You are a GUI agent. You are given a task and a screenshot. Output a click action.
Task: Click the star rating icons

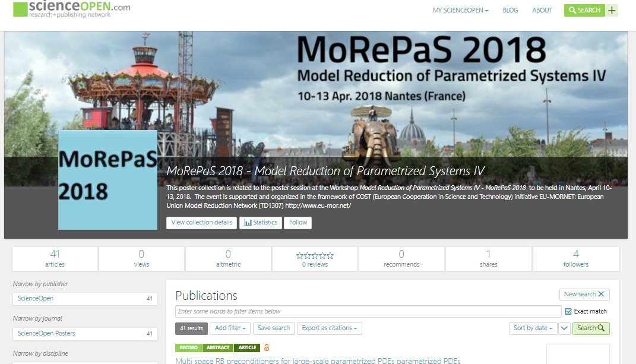315,256
